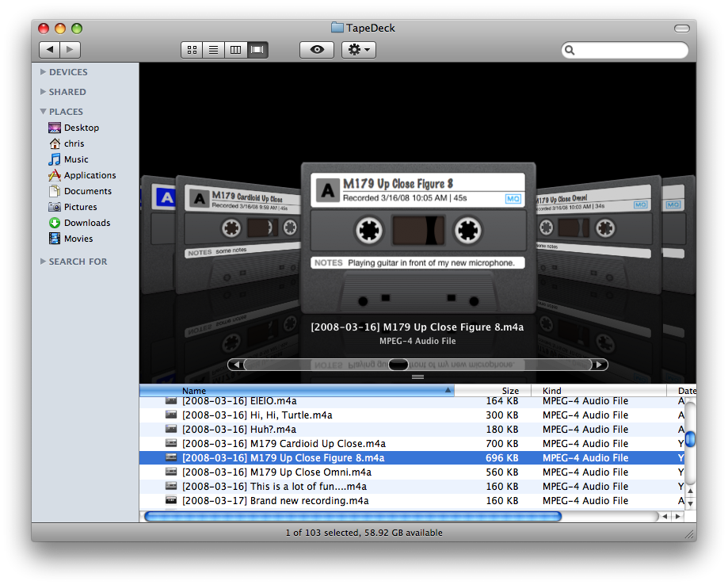Click the file icon of Brand new recording.m4a
The height and width of the screenshot is (585, 728).
pos(171,500)
